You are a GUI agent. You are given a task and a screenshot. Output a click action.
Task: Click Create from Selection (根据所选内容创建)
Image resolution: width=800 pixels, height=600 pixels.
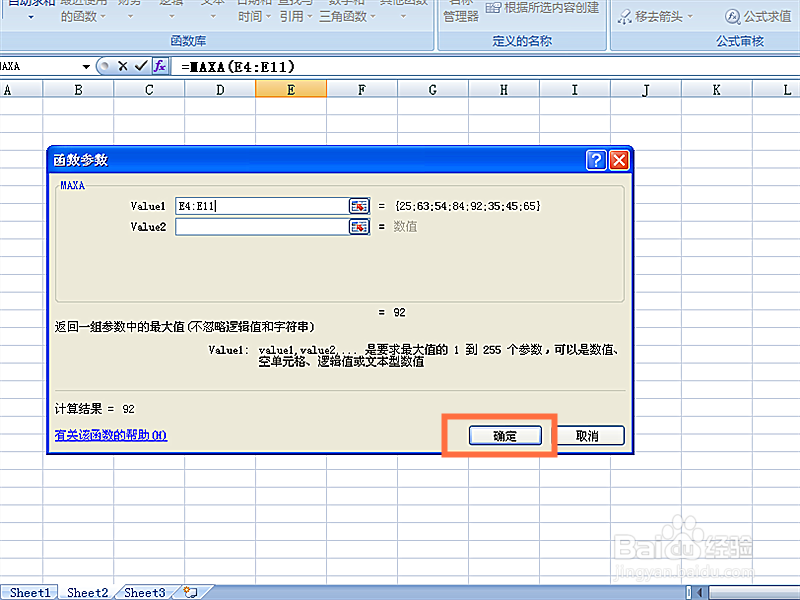pyautogui.click(x=542, y=8)
